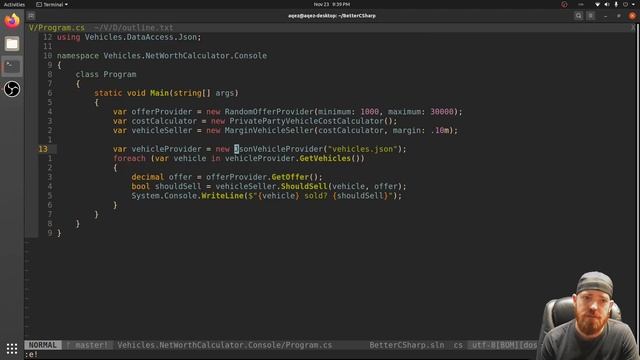Viewport: 640px width, 360px height.
Task: Click the using Vehicles.DataAccess.Json line
Action: (129, 37)
